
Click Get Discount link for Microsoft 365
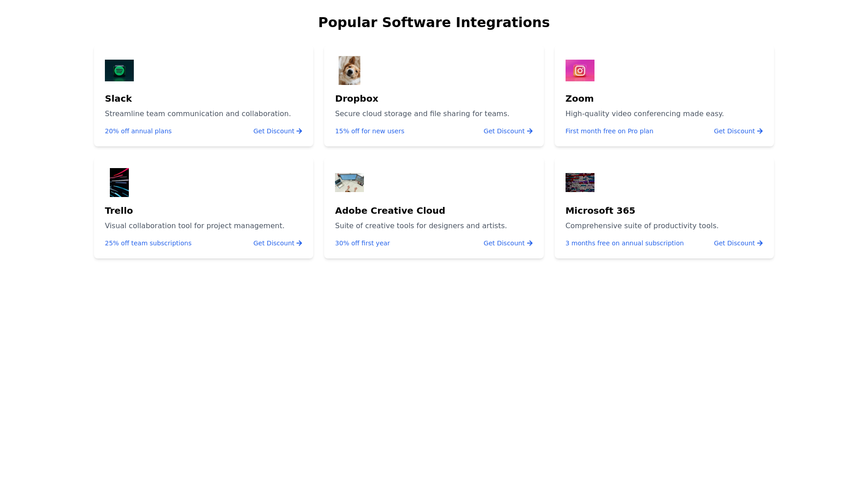(x=738, y=243)
